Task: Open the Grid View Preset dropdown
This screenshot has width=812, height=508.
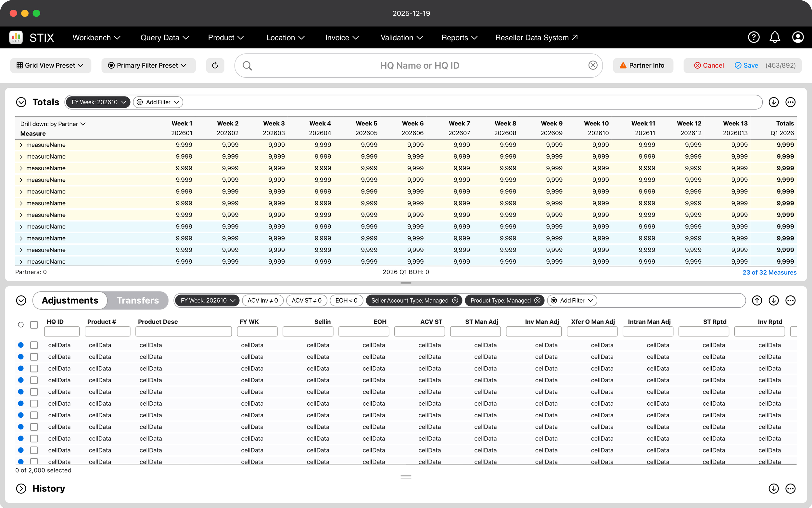Action: click(50, 65)
